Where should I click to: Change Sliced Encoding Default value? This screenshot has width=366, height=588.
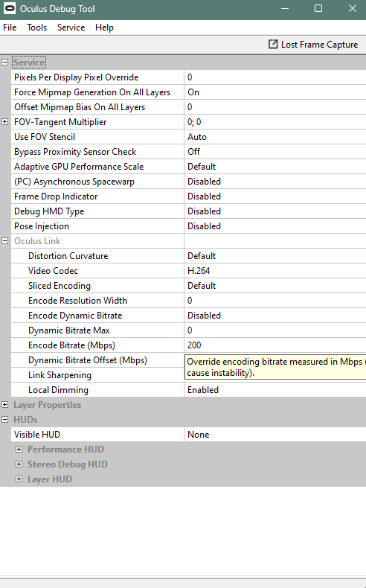click(275, 286)
